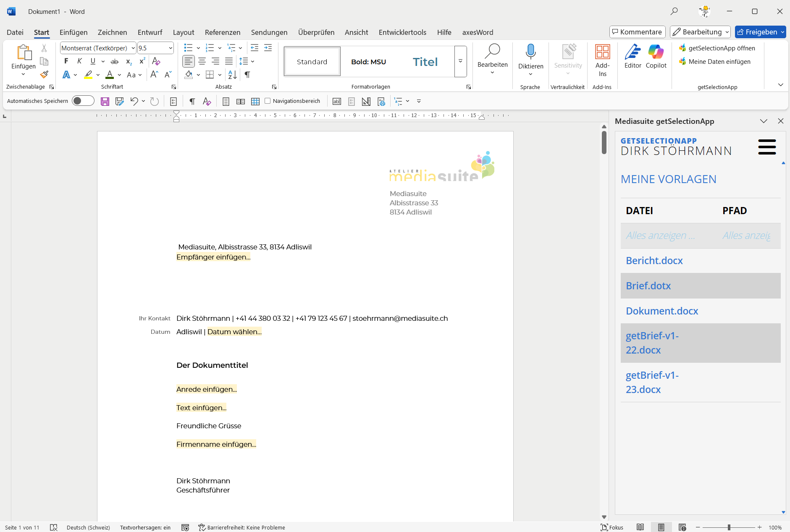Expand the Formatvorlagen styles gallery

pos(460,62)
